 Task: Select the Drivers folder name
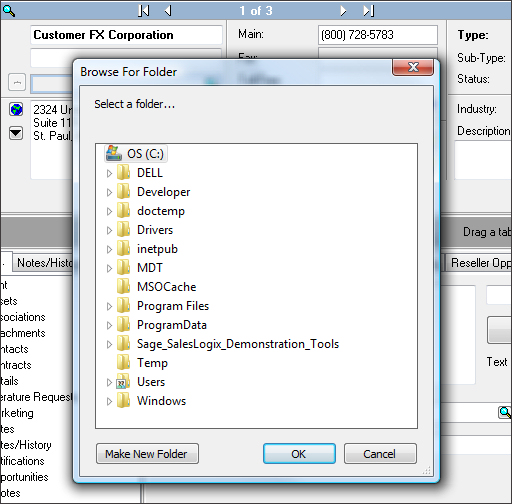coord(155,230)
